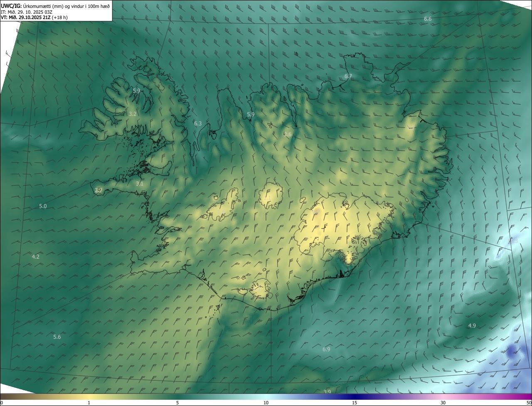Click the 4.9 value label over the sea
This screenshot has height=406, width=532.
point(472,325)
